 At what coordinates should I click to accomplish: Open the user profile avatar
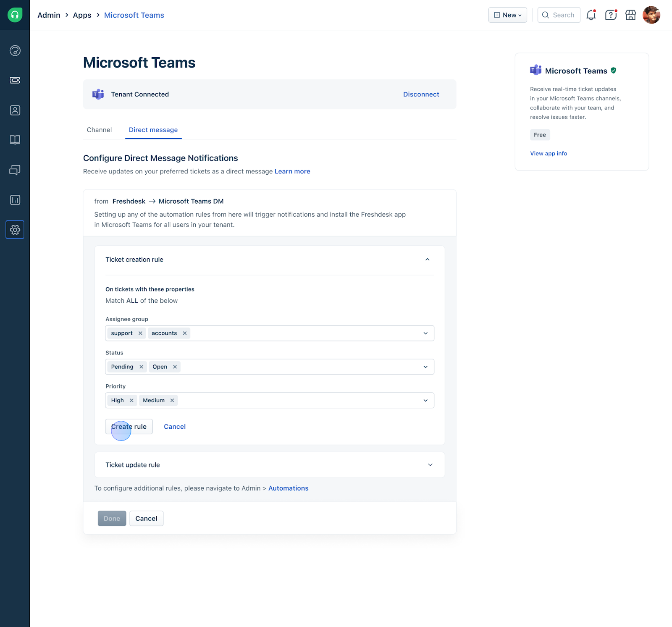coord(651,15)
